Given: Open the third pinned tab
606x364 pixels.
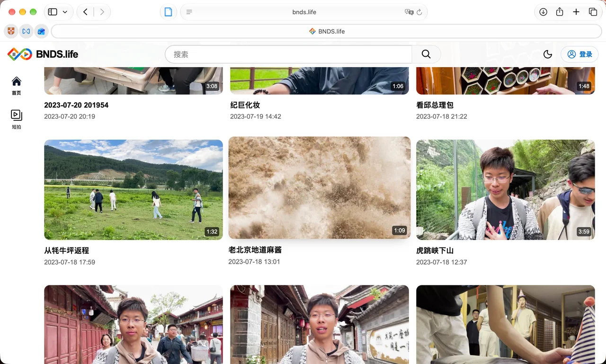Looking at the screenshot, I should coord(41,31).
